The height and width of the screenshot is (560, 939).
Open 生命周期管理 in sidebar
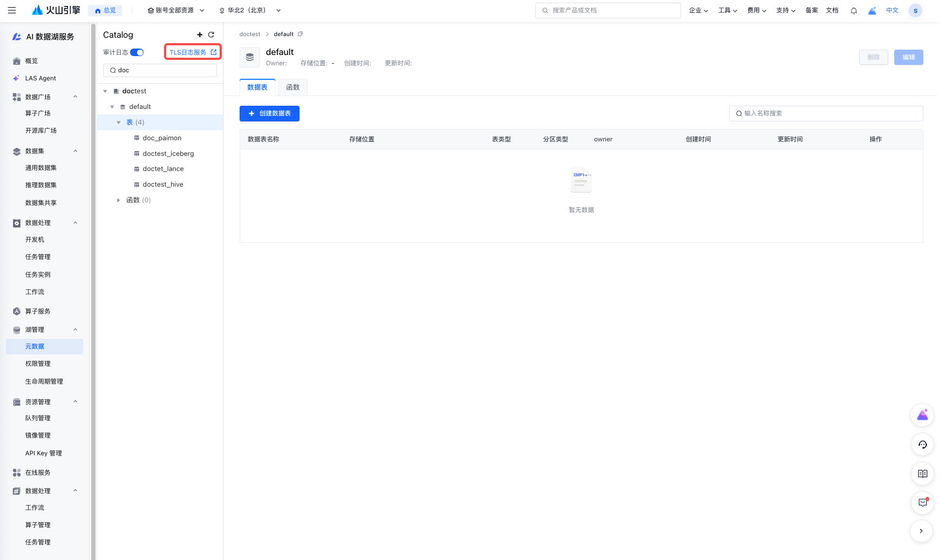(44, 381)
